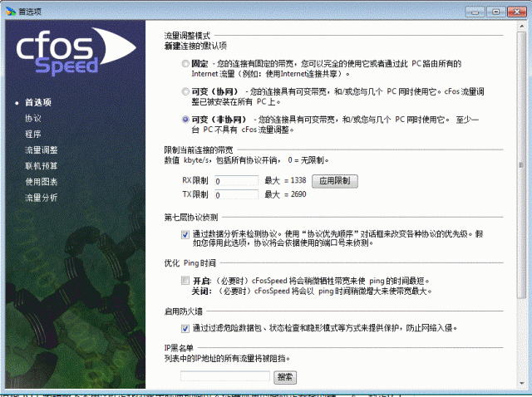532x397 pixels.
Task: Click the scrollbar up arrow
Action: click(522, 26)
